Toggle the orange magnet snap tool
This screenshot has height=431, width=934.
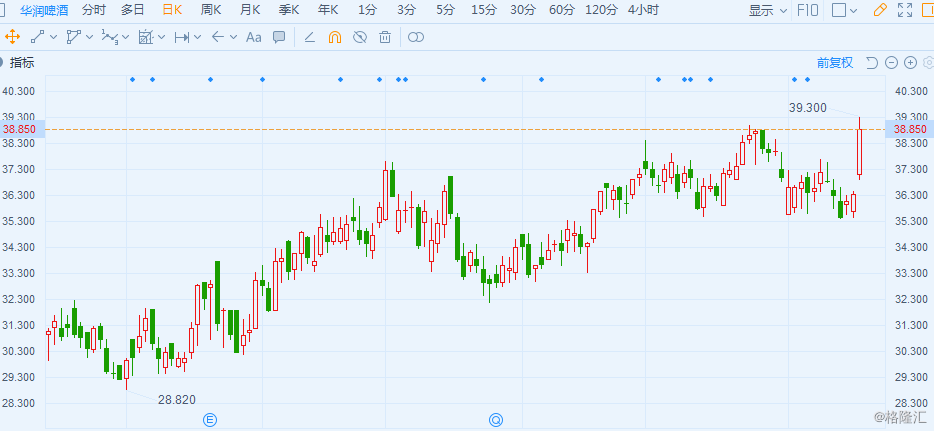click(335, 38)
